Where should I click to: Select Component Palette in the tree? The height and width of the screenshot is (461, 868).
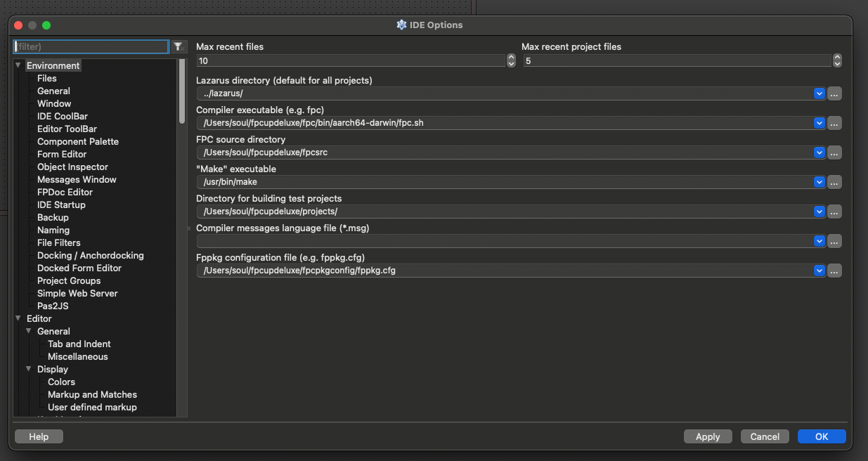click(x=78, y=141)
